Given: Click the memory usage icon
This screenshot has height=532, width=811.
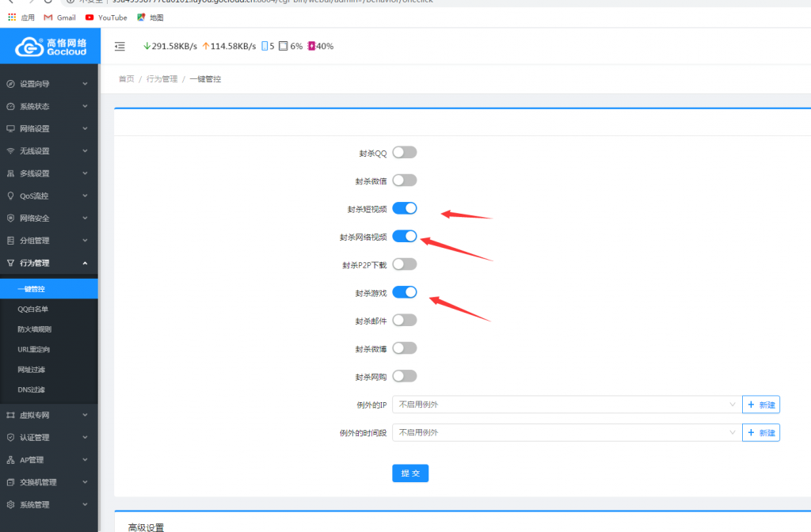Looking at the screenshot, I should 311,46.
